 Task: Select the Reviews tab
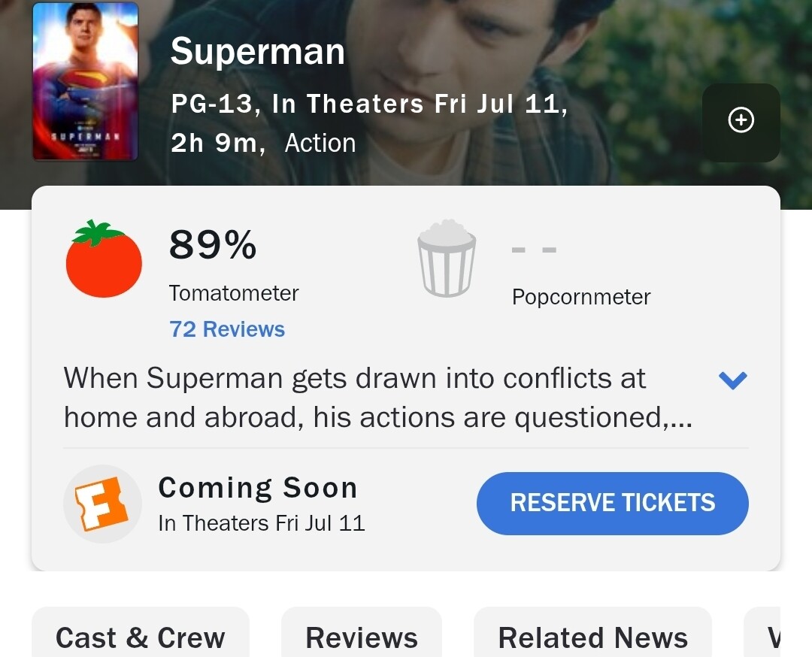tap(362, 637)
